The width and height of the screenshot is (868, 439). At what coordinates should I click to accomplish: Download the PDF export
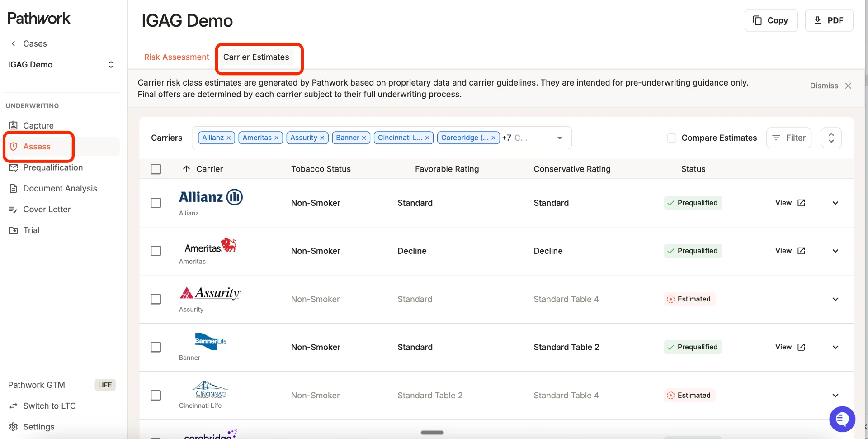click(x=829, y=20)
